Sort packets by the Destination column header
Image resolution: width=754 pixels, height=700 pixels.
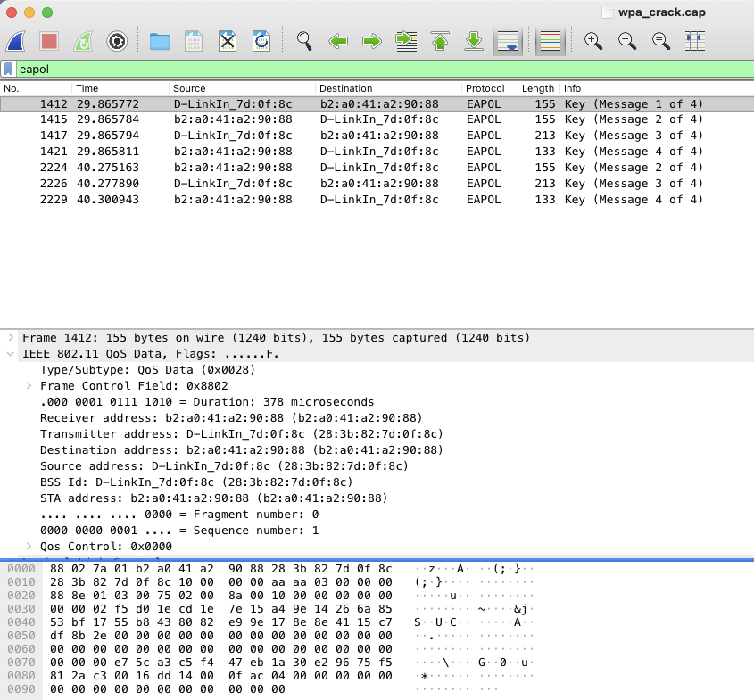[388, 88]
